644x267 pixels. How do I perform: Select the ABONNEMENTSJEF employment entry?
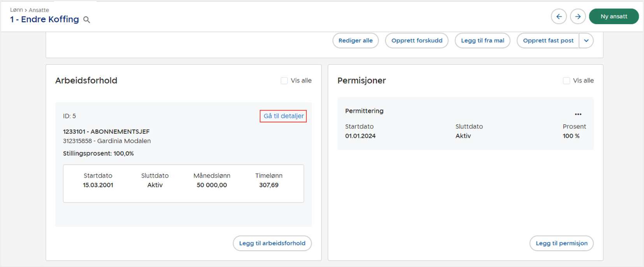[106, 132]
